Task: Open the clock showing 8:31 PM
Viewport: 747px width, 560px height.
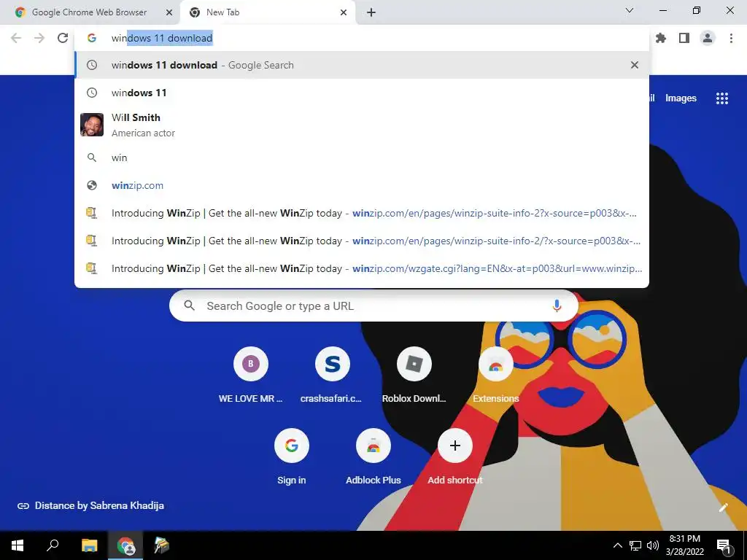Action: pyautogui.click(x=684, y=545)
